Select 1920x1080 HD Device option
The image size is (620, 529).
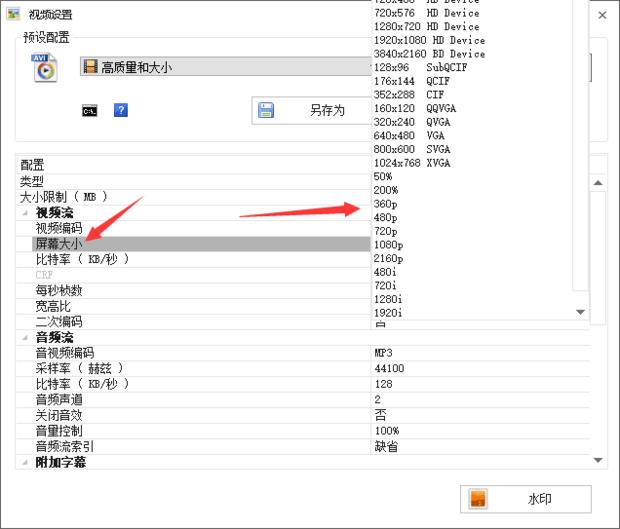click(x=428, y=40)
